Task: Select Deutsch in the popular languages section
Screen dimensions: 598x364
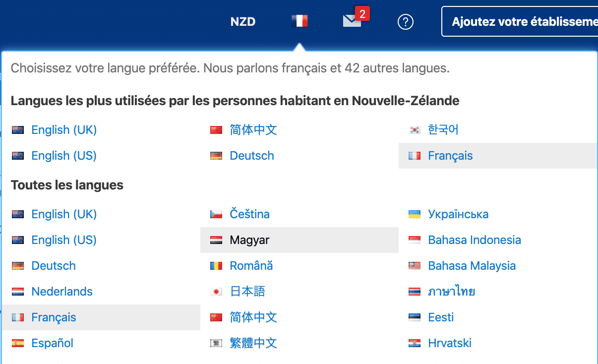Action: pos(251,156)
